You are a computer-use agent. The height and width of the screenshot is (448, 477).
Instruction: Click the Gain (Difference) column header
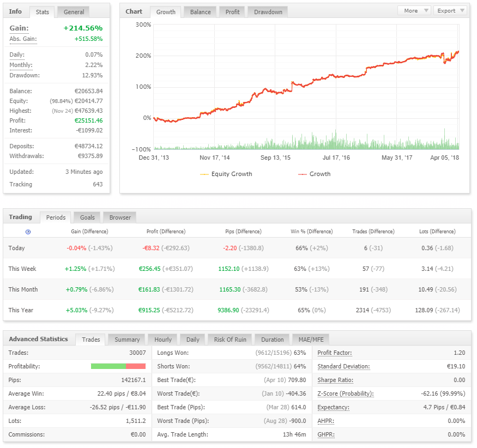point(89,232)
